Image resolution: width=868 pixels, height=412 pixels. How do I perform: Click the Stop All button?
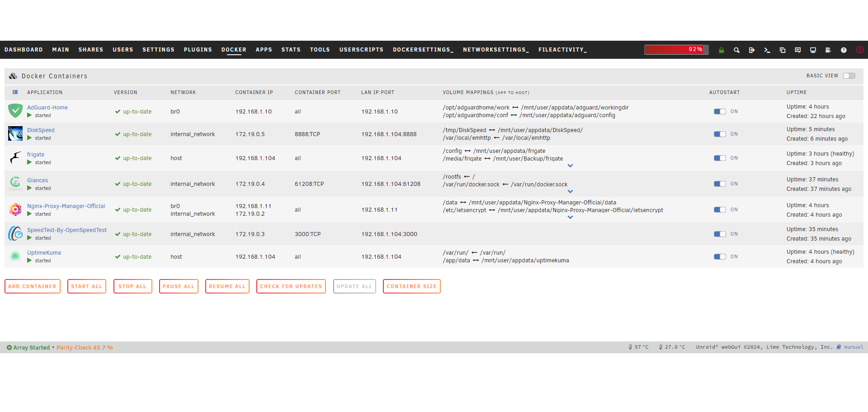[x=132, y=286]
